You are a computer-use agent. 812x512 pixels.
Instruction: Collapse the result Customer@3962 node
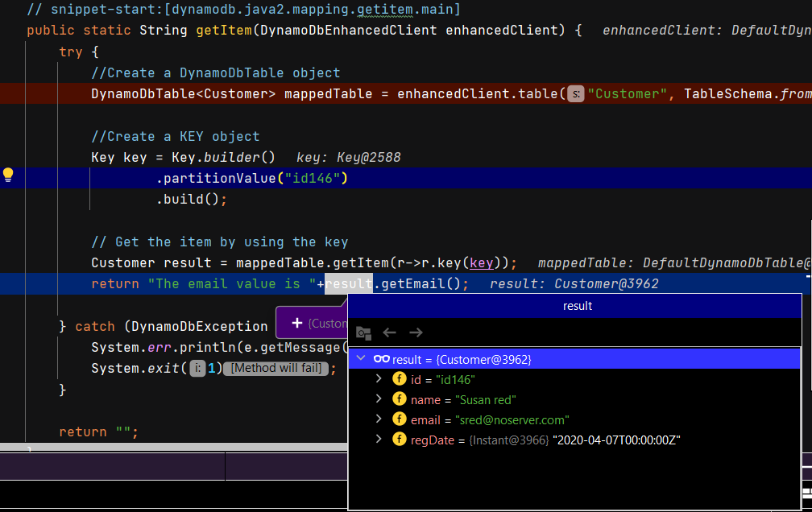362,358
